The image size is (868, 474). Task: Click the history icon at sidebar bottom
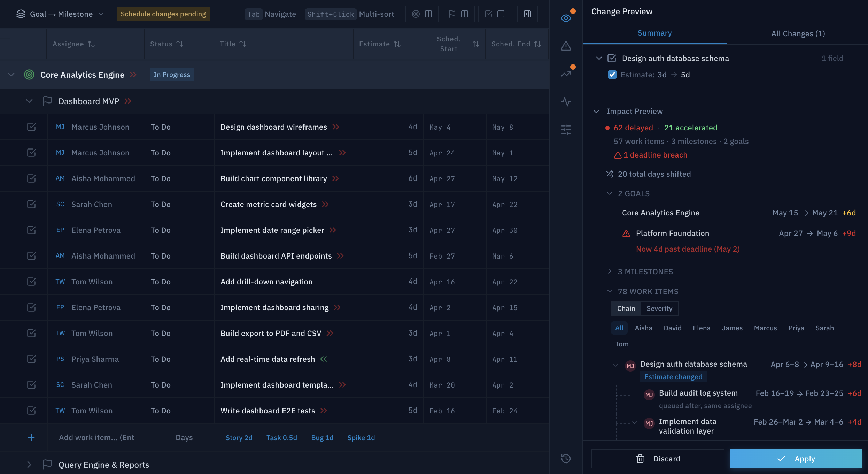566,458
